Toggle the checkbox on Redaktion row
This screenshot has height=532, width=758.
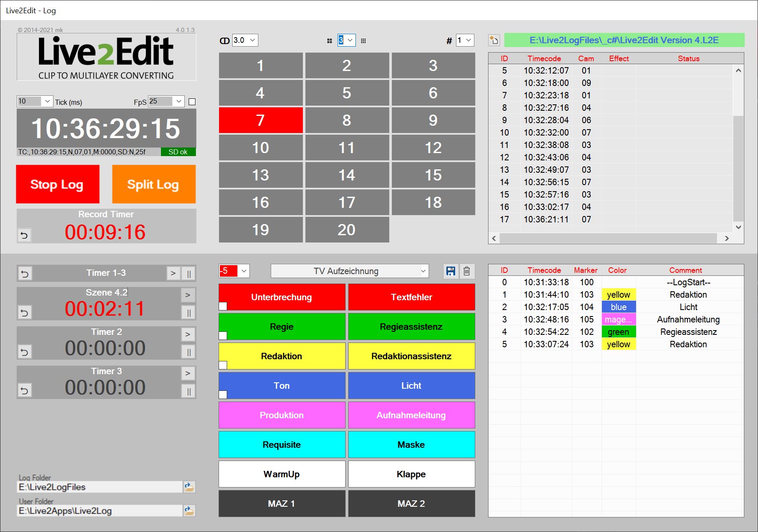point(223,365)
